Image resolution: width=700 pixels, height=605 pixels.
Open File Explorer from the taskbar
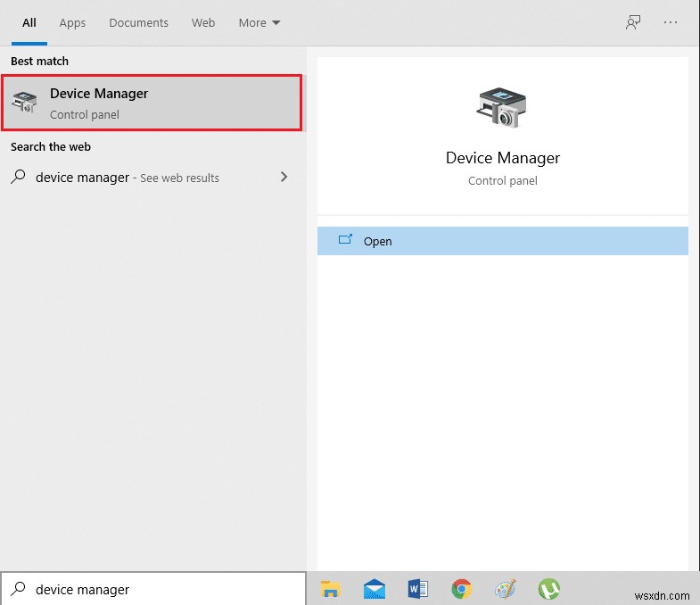[330, 589]
